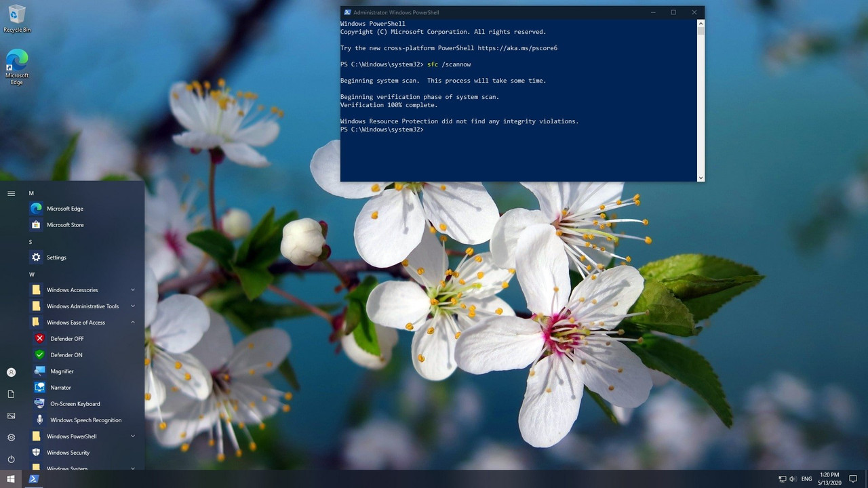
Task: Open the volume control in the system tray
Action: click(x=792, y=479)
